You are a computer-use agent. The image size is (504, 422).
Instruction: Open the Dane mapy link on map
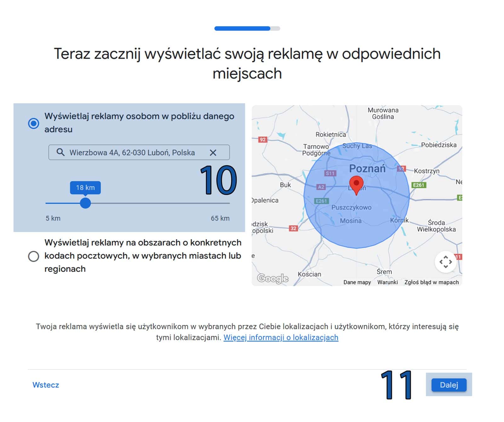[x=357, y=282]
